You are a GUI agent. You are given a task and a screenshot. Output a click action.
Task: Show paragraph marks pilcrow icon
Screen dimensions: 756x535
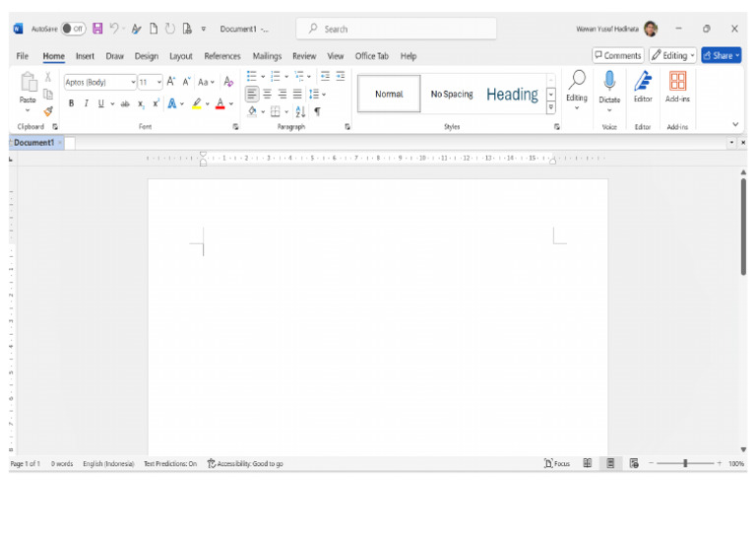(317, 112)
